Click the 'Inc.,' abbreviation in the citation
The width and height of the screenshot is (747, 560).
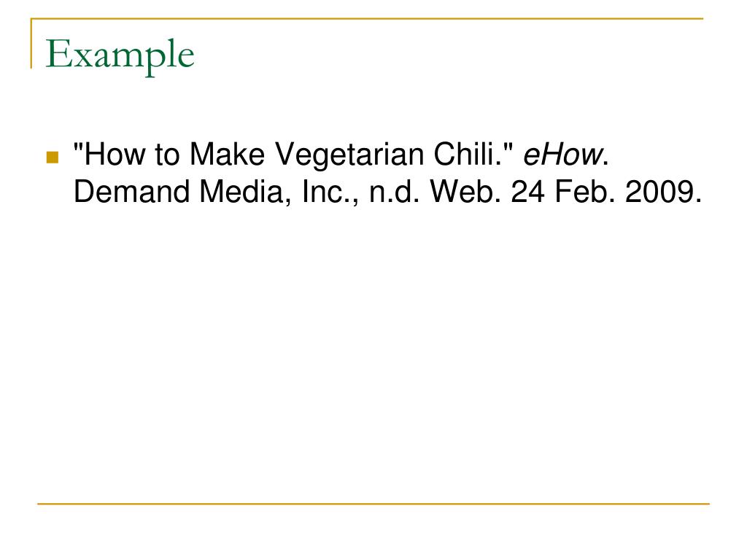coord(330,192)
